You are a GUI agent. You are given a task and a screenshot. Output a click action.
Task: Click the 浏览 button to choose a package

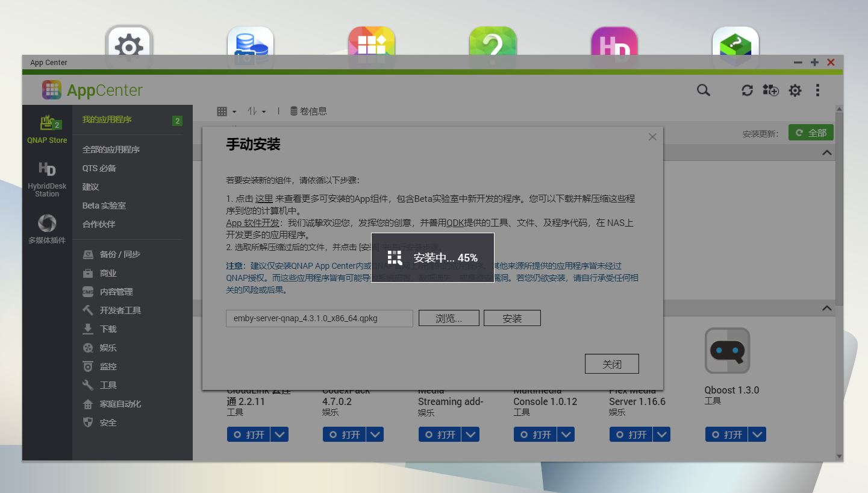pos(448,318)
